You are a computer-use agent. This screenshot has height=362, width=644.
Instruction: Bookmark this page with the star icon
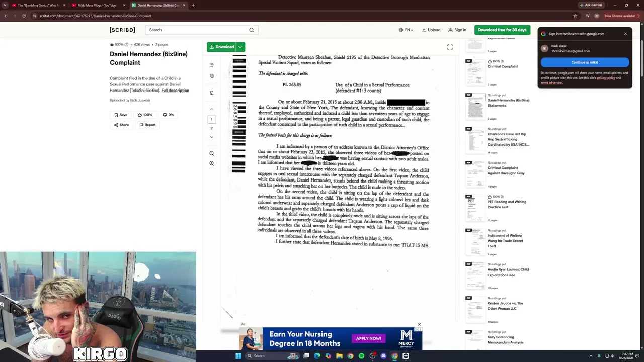[x=575, y=16]
